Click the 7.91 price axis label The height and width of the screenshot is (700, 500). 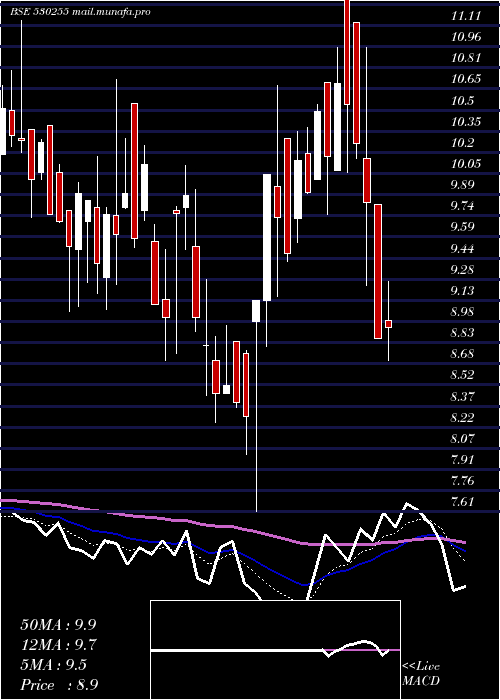[463, 461]
